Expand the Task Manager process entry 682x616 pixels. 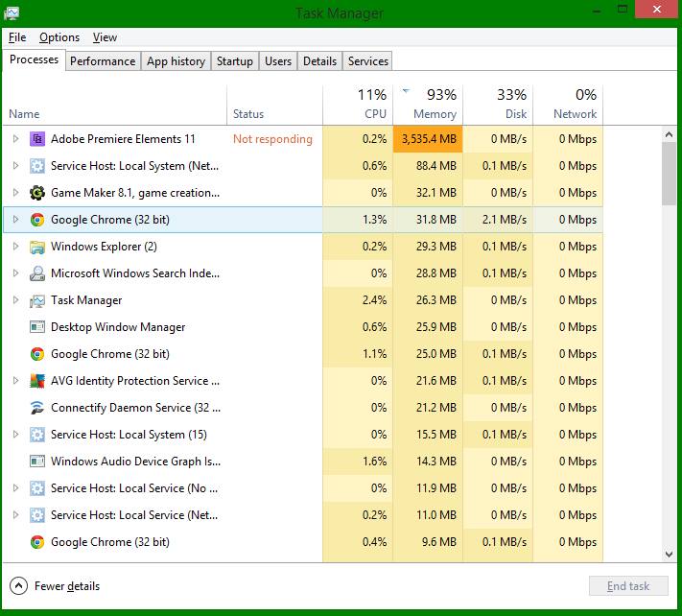pyautogui.click(x=15, y=300)
